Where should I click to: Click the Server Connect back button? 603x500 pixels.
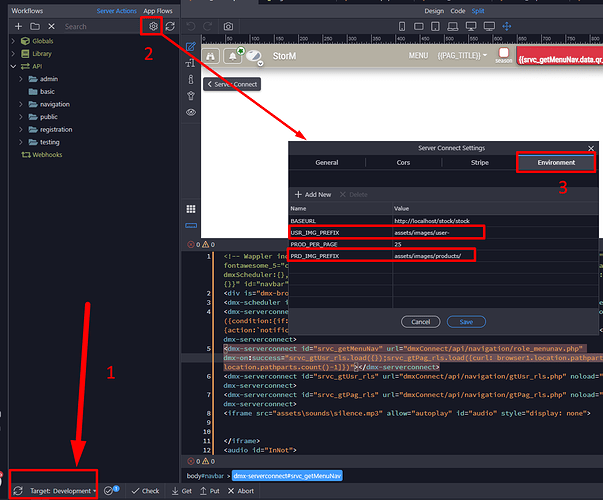click(x=232, y=84)
